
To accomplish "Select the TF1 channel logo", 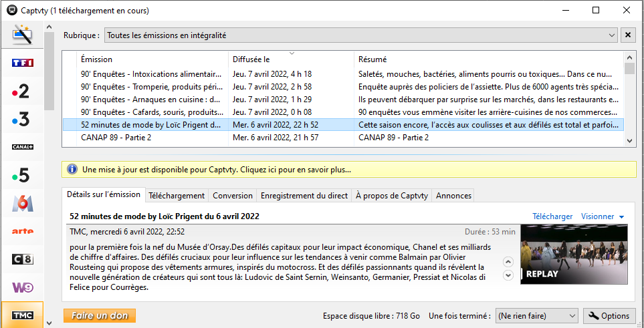I will point(22,63).
